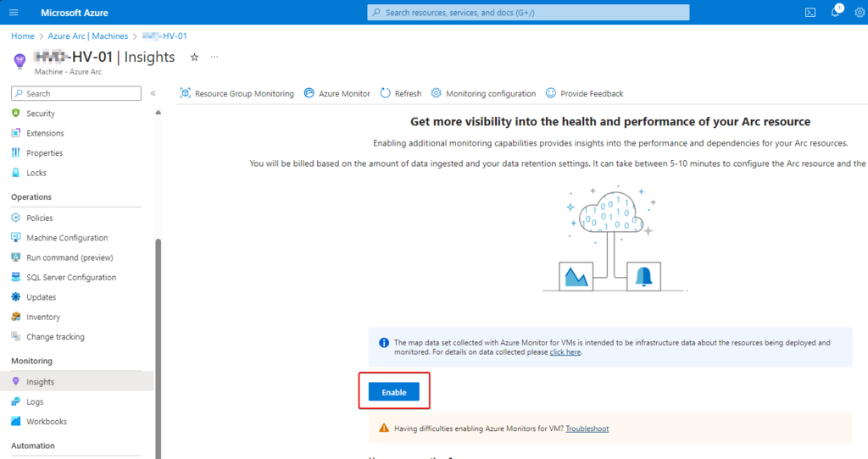Click the Properties bars icon
The image size is (868, 459).
(15, 152)
